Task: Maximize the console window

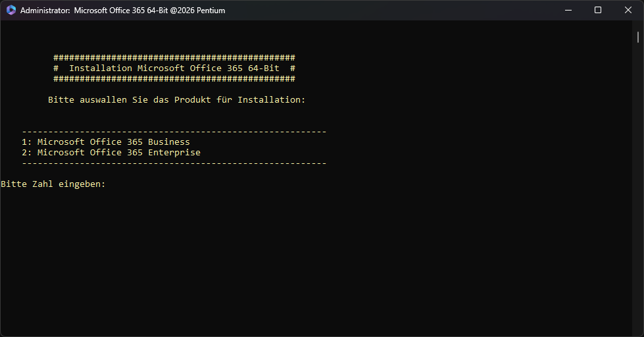Action: pyautogui.click(x=598, y=11)
